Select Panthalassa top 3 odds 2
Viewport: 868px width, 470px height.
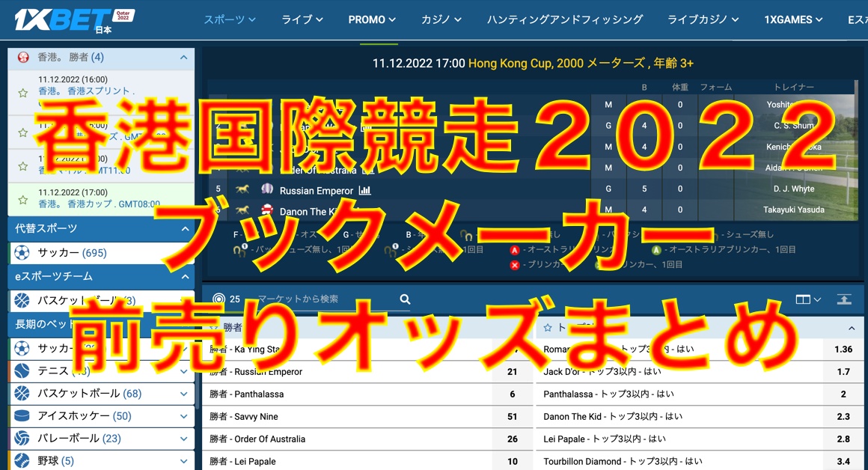point(843,394)
